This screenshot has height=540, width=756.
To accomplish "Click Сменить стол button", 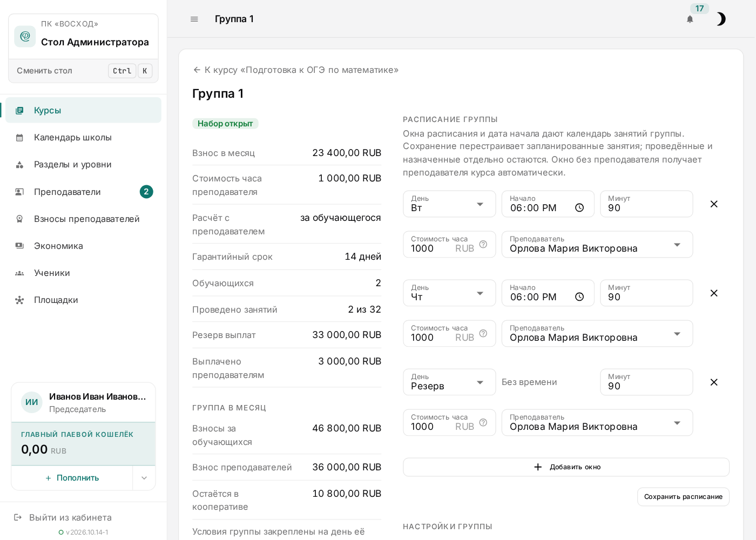I will click(x=83, y=71).
